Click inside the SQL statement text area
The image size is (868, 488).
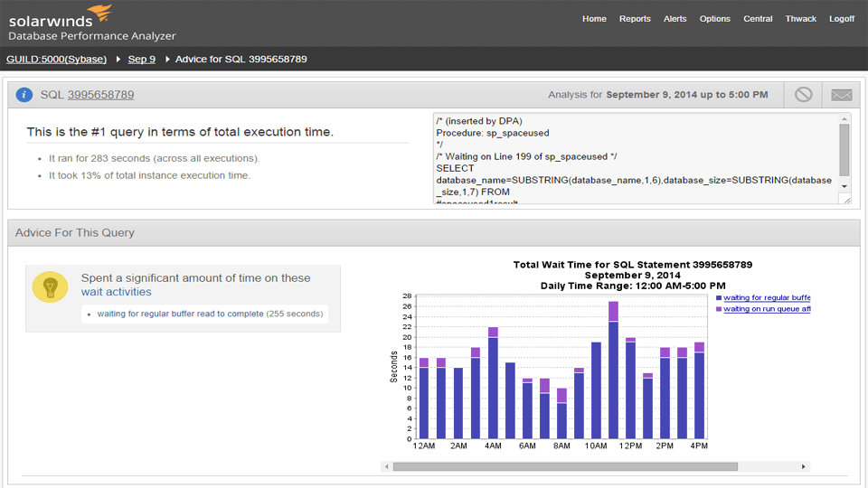(x=637, y=159)
